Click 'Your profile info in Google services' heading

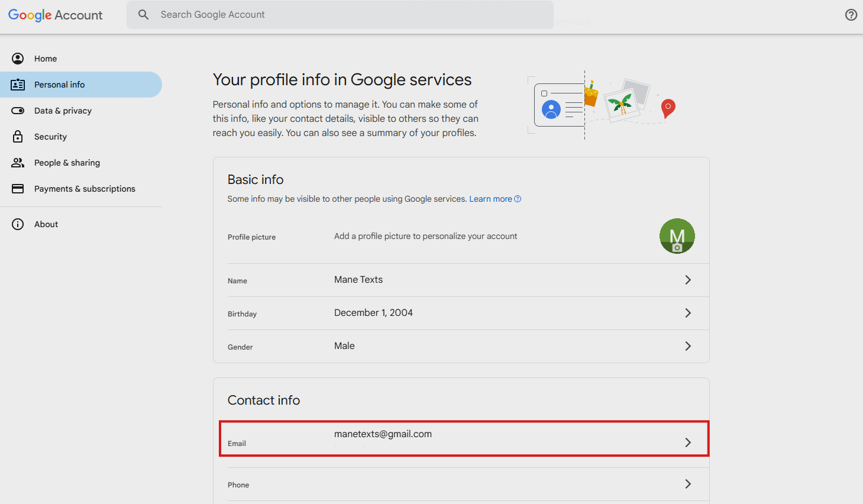click(x=342, y=80)
